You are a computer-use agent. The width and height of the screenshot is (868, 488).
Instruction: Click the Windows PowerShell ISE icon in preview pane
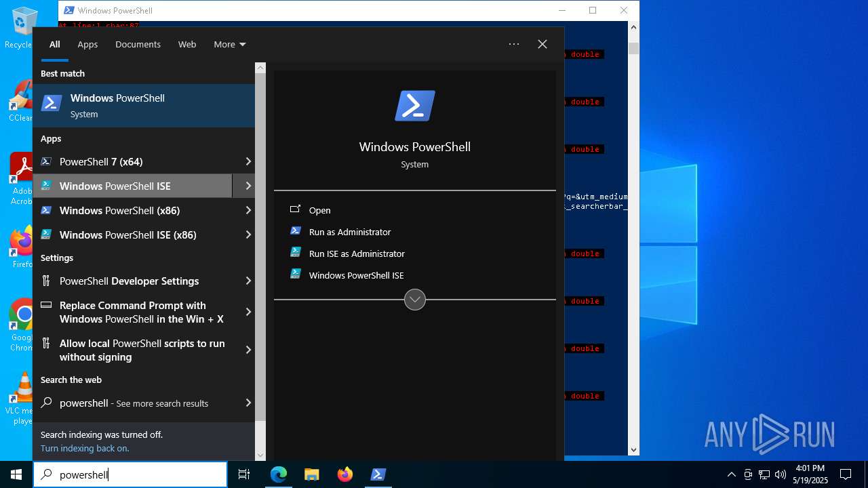[x=295, y=274]
